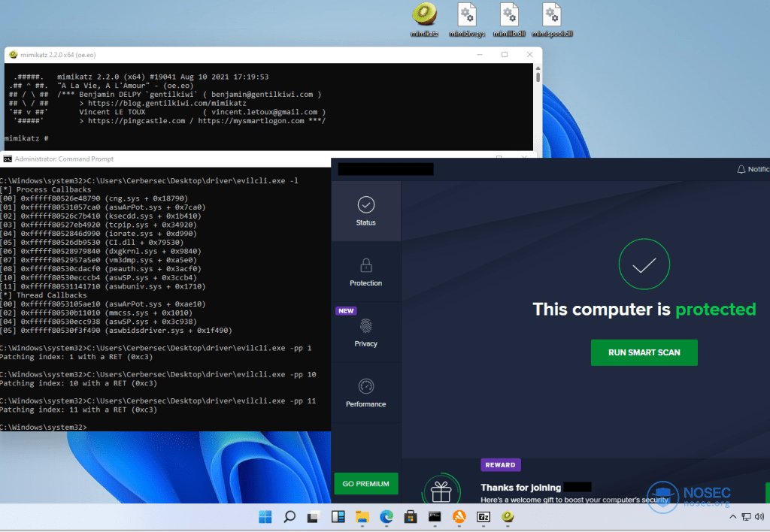Click the CI.dll callback entry

(92, 243)
